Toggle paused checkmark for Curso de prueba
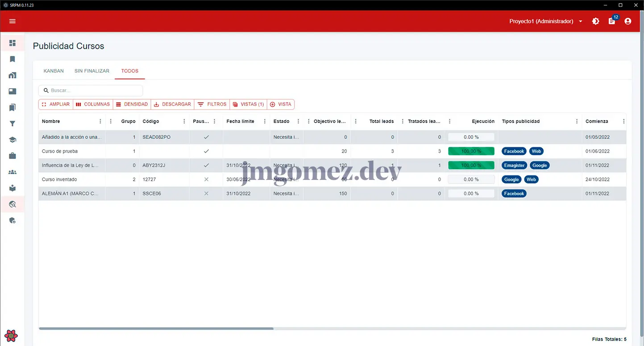The height and width of the screenshot is (346, 644). pyautogui.click(x=206, y=151)
